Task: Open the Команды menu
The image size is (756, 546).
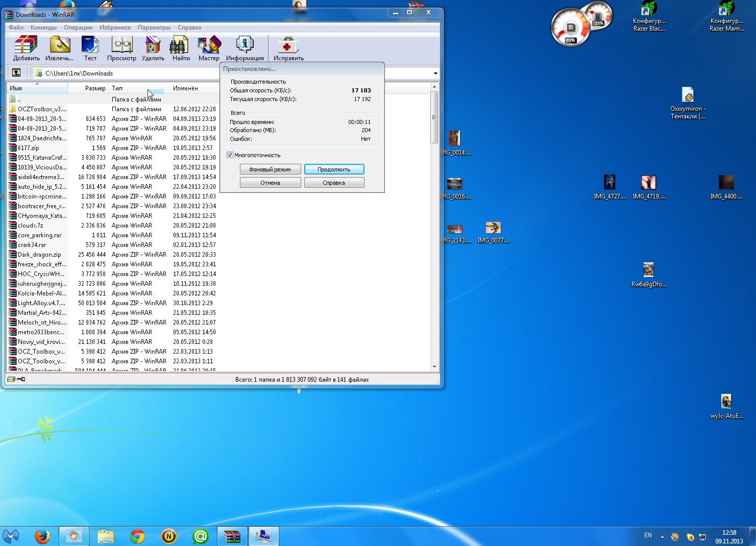Action: point(43,28)
